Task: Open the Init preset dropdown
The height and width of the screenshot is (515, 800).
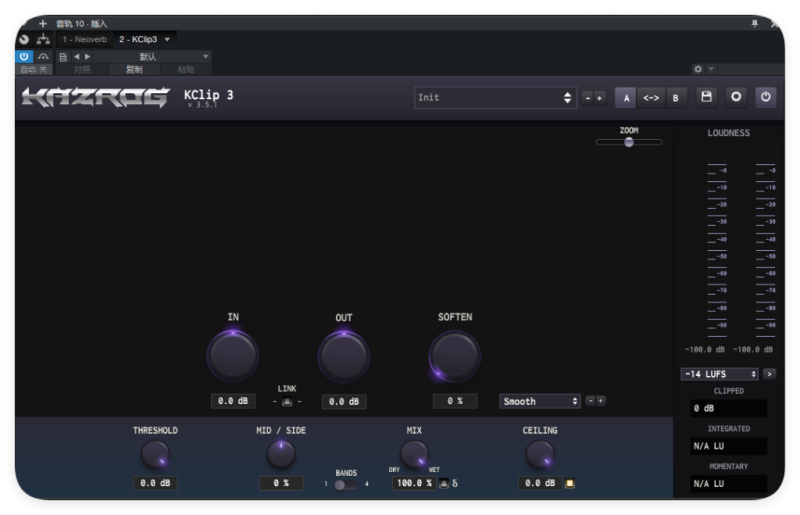Action: [495, 98]
